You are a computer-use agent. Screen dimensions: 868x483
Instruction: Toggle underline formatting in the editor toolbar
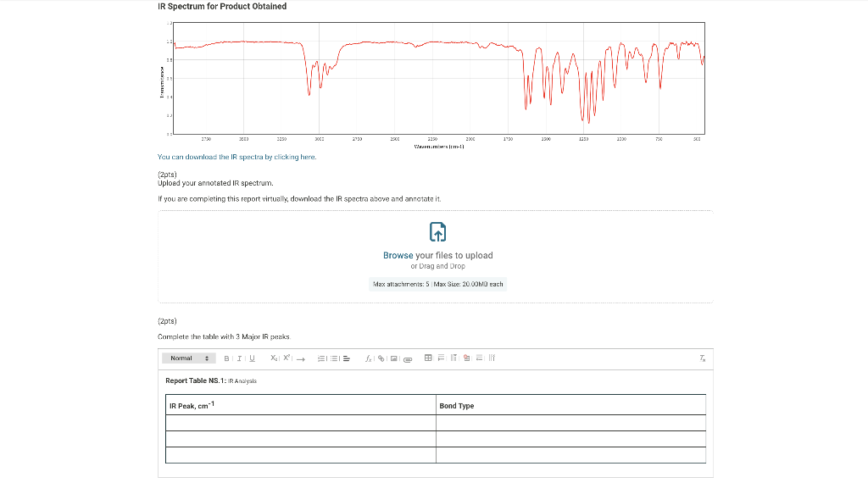point(252,358)
